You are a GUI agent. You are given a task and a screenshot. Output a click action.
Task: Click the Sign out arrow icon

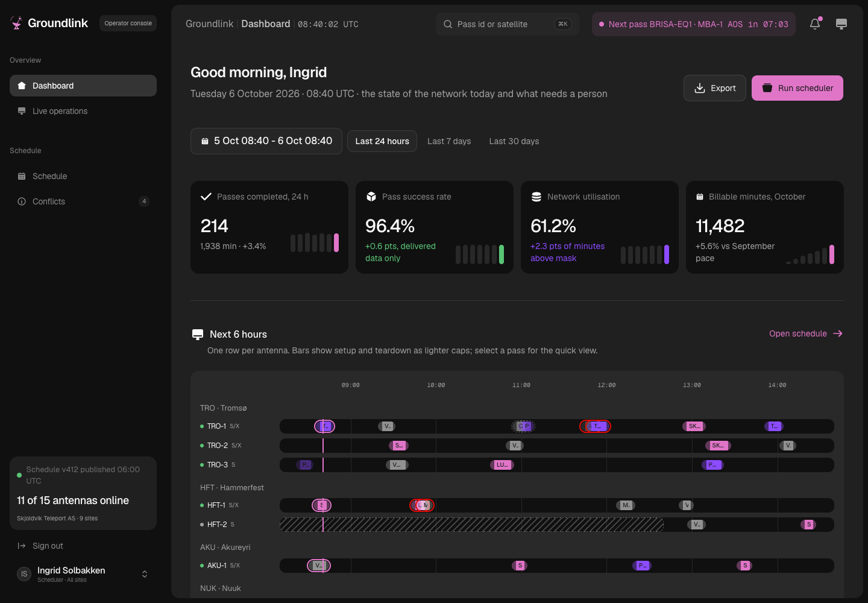point(22,546)
